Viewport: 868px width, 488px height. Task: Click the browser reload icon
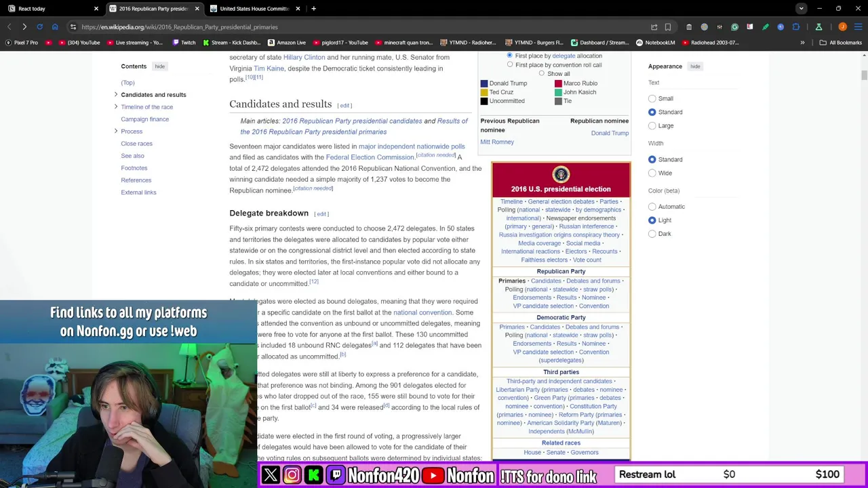(39, 27)
